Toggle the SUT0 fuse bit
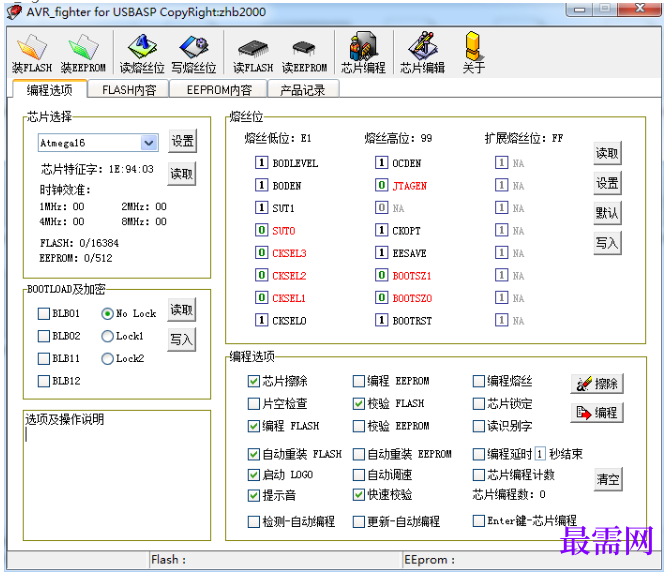 pyautogui.click(x=261, y=231)
